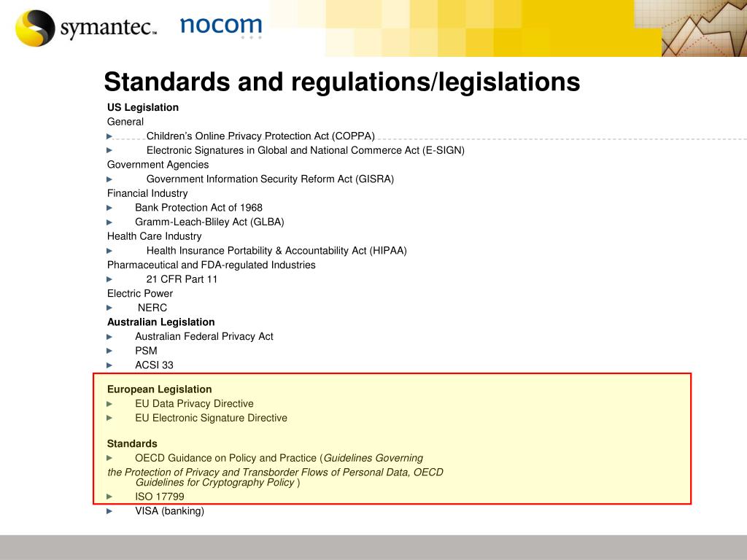Click the arrow bullet beside GLBA line

[109, 222]
